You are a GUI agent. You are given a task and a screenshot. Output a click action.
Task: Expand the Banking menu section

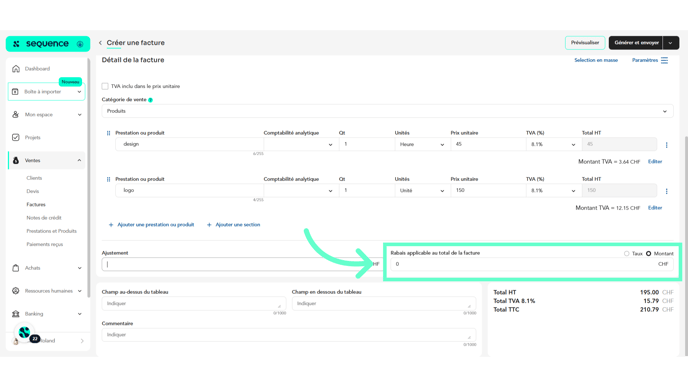pyautogui.click(x=79, y=314)
